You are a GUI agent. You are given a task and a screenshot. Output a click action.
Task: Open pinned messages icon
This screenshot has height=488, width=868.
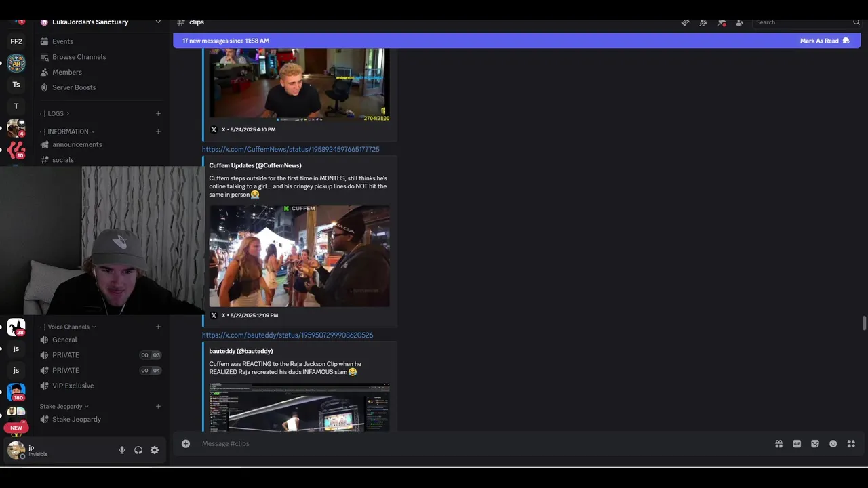coord(722,22)
